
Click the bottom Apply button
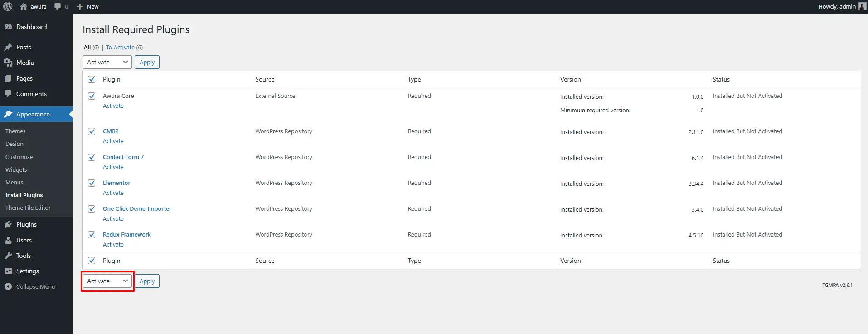point(147,281)
